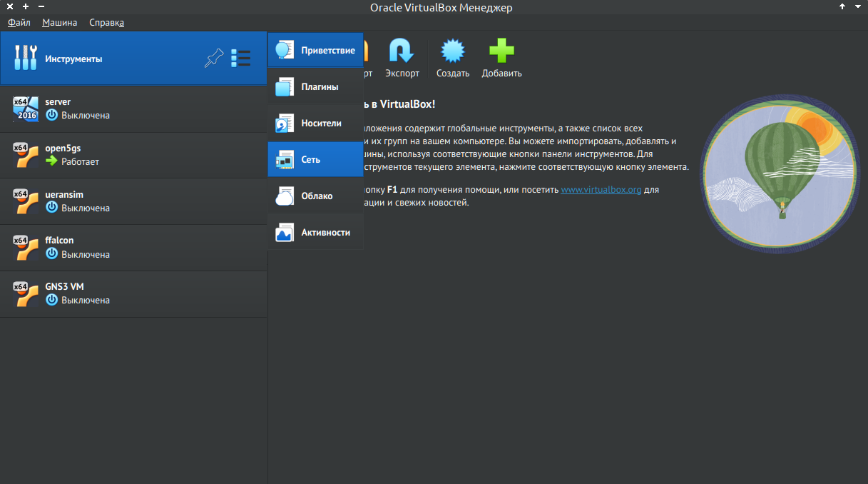Click the Плагины icon in tools popup

pyautogui.click(x=285, y=87)
